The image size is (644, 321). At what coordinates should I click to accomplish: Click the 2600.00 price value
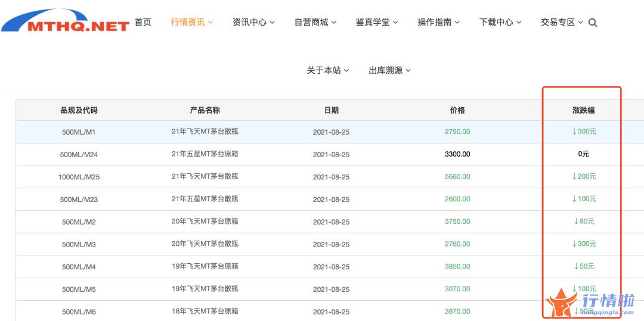coord(457,200)
